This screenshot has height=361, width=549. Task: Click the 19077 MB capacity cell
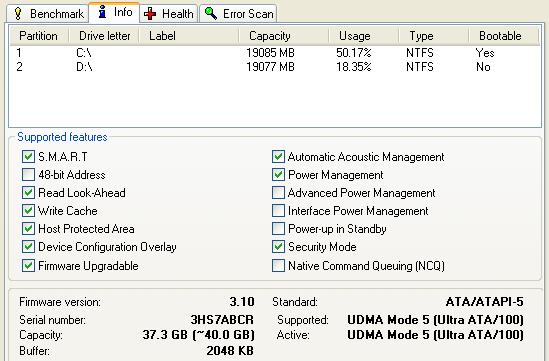tap(270, 67)
